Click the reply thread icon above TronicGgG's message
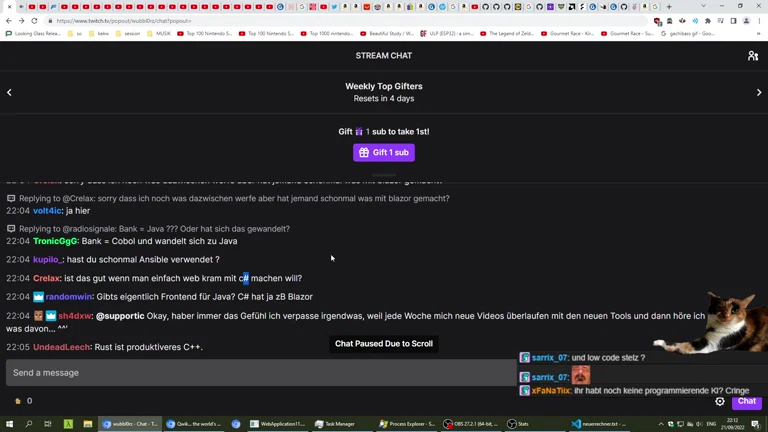The width and height of the screenshot is (768, 432). pos(11,229)
